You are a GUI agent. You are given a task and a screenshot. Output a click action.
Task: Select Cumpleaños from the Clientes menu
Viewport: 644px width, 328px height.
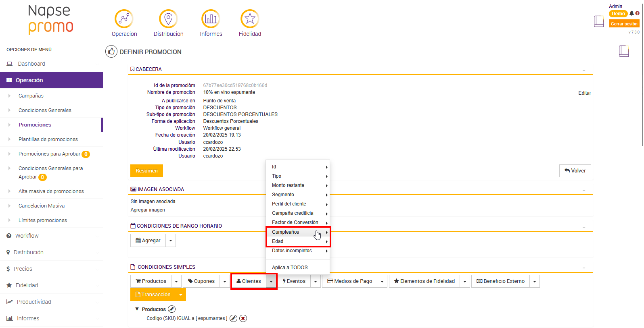[298, 232]
